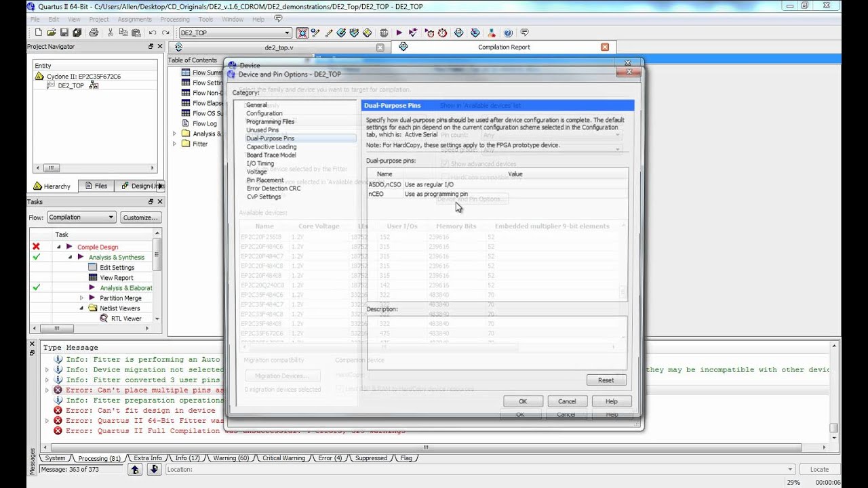Click the Undo arrow icon

tap(153, 33)
